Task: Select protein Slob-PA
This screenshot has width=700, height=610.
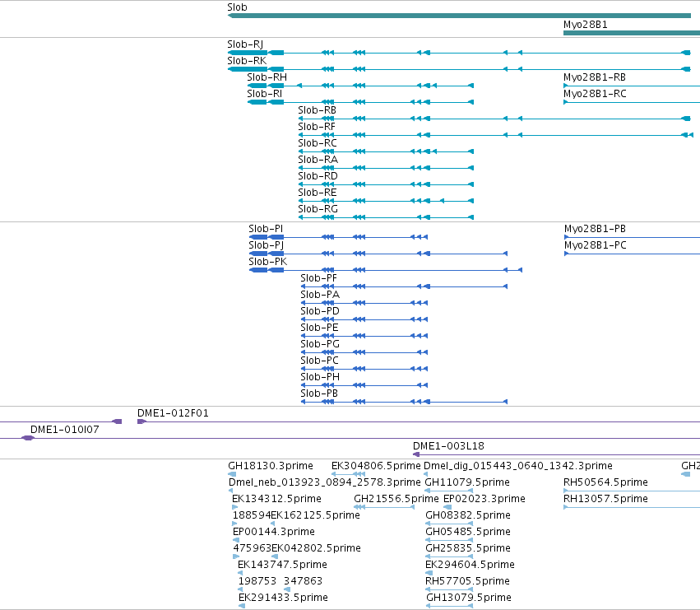Action: pos(320,295)
